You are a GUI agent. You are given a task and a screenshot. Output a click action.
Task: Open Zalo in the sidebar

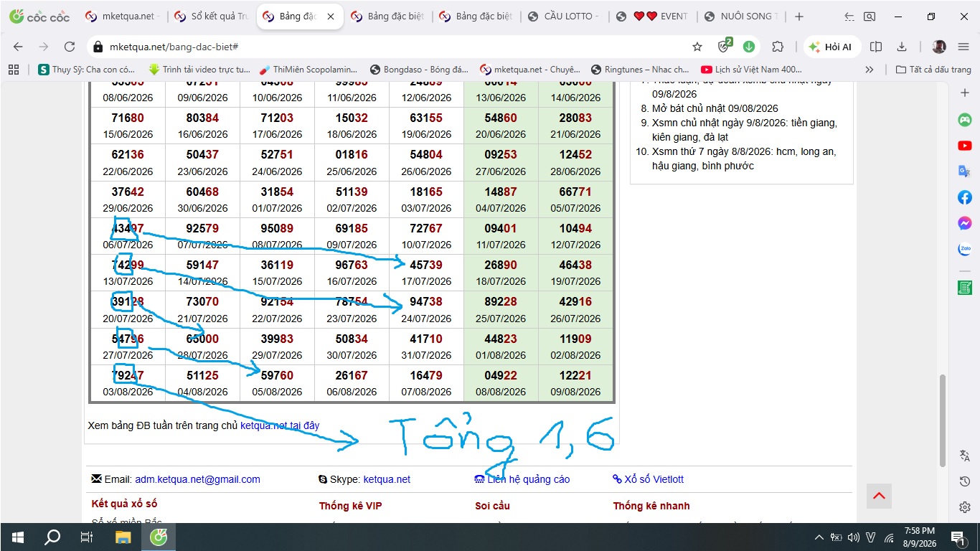965,250
